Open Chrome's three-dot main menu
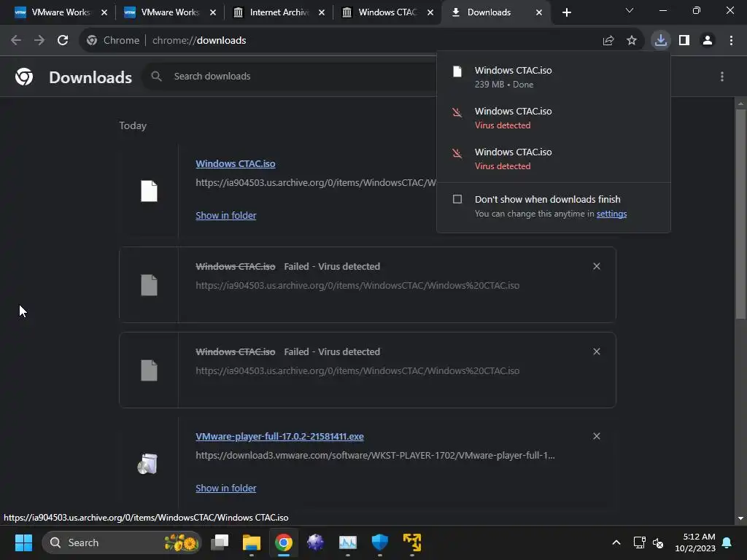Screen dimensions: 747x560 [731, 41]
